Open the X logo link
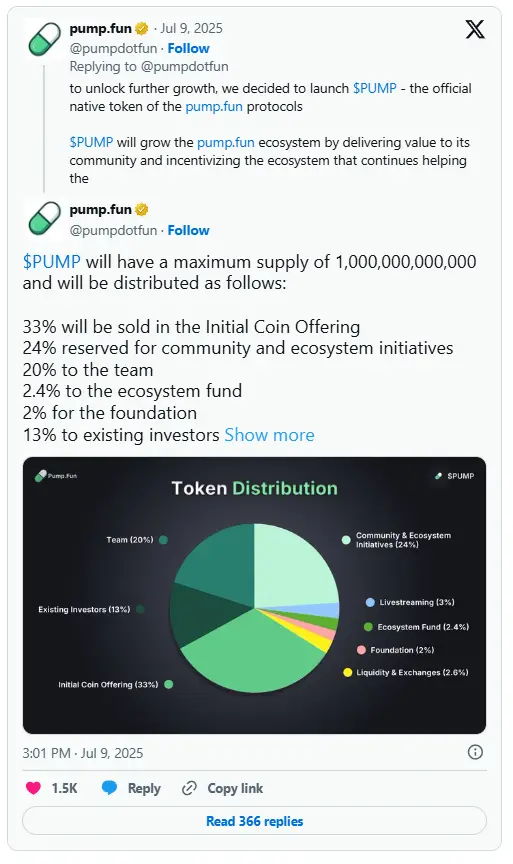513x864 pixels. click(475, 29)
